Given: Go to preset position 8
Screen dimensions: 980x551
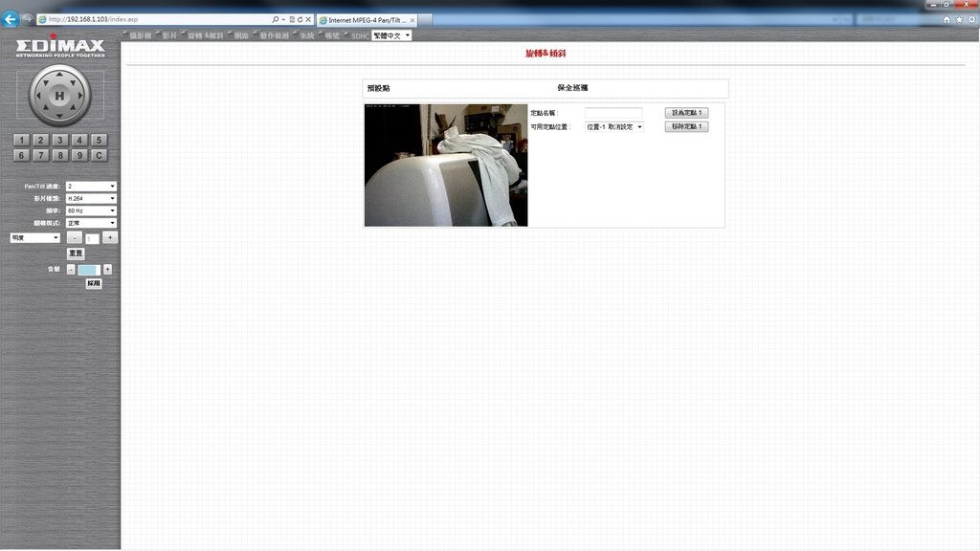Looking at the screenshot, I should pos(60,155).
